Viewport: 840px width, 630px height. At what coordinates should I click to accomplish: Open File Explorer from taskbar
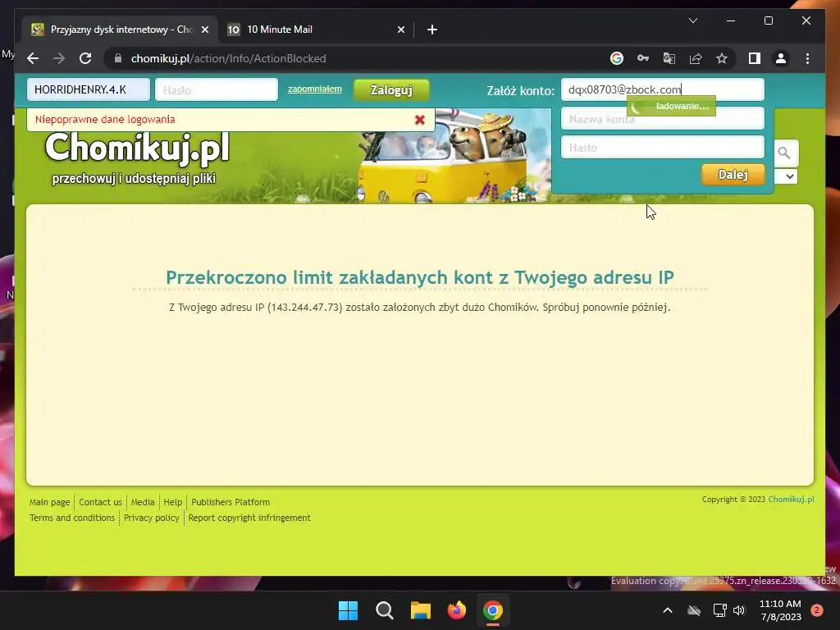421,610
